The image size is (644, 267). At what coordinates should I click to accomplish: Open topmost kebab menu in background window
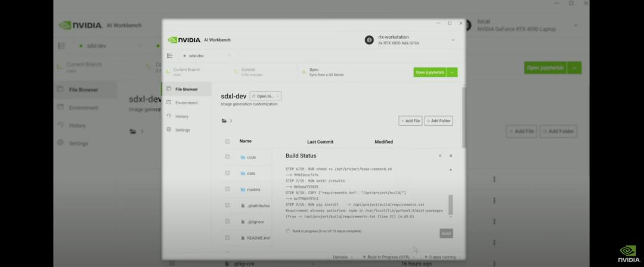[494, 179]
